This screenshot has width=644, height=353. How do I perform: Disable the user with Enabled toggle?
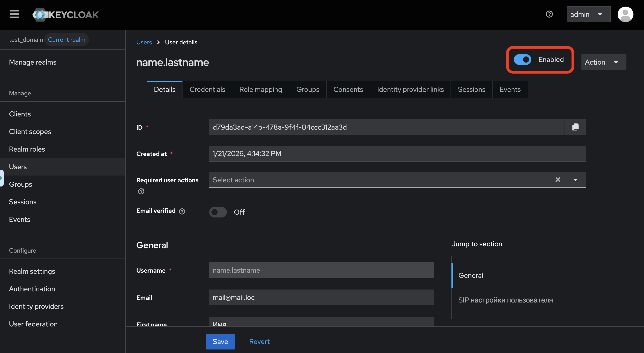click(x=522, y=60)
